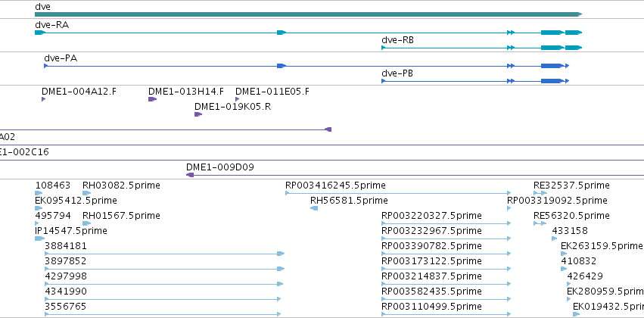The width and height of the screenshot is (644, 318).
Task: Select RP003319092.5prime EST
Action: point(557,201)
